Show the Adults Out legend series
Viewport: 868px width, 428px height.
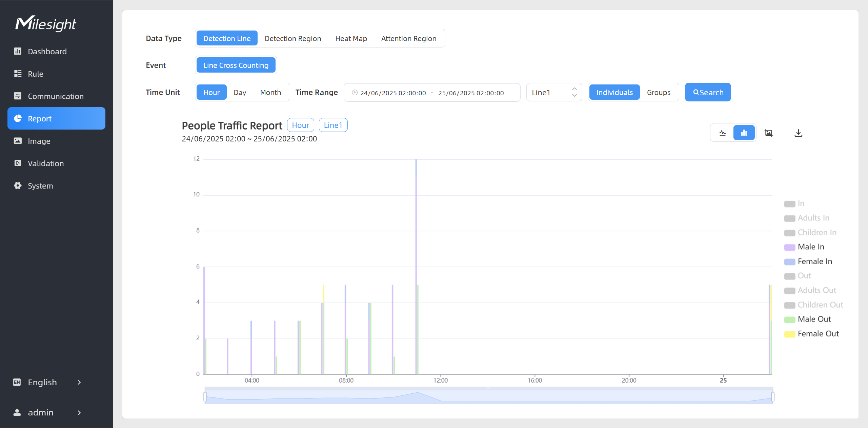point(816,290)
